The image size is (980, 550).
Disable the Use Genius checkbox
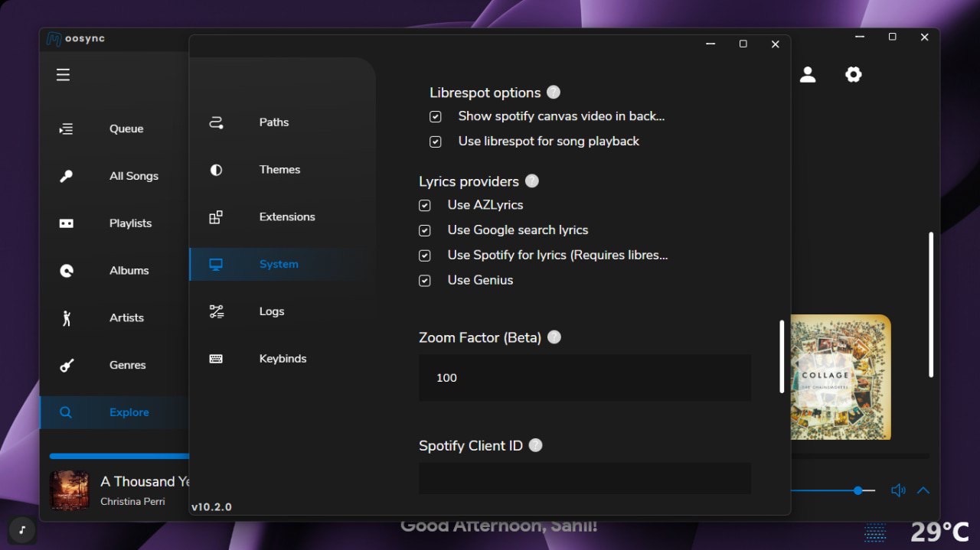(x=425, y=281)
